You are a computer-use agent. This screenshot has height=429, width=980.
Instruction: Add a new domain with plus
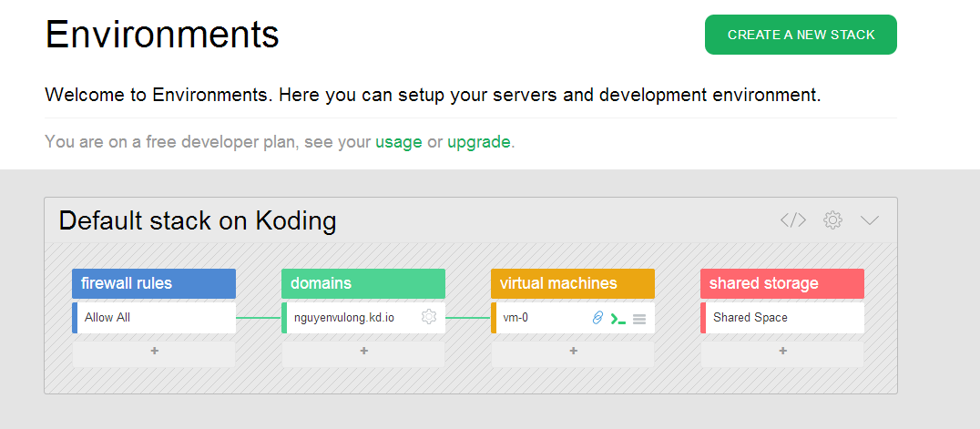click(363, 352)
